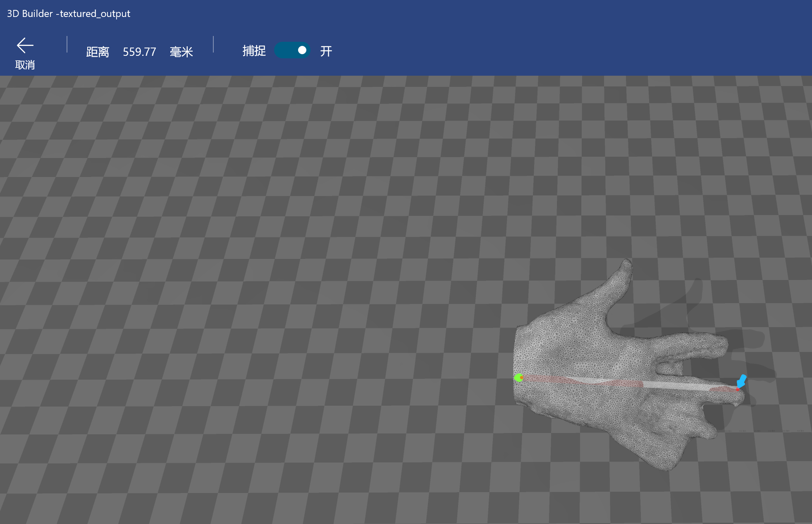Click the 3D Builder window title text
This screenshot has width=812, height=524.
pyautogui.click(x=69, y=14)
